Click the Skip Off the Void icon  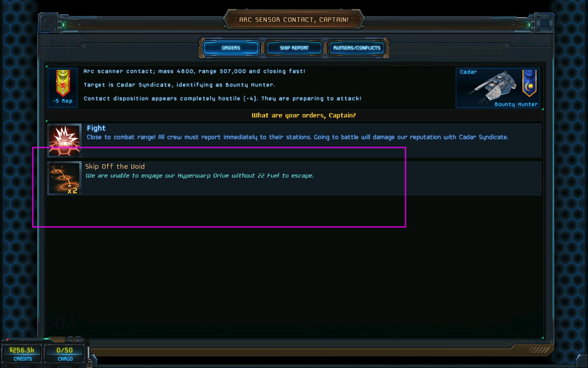(x=64, y=178)
